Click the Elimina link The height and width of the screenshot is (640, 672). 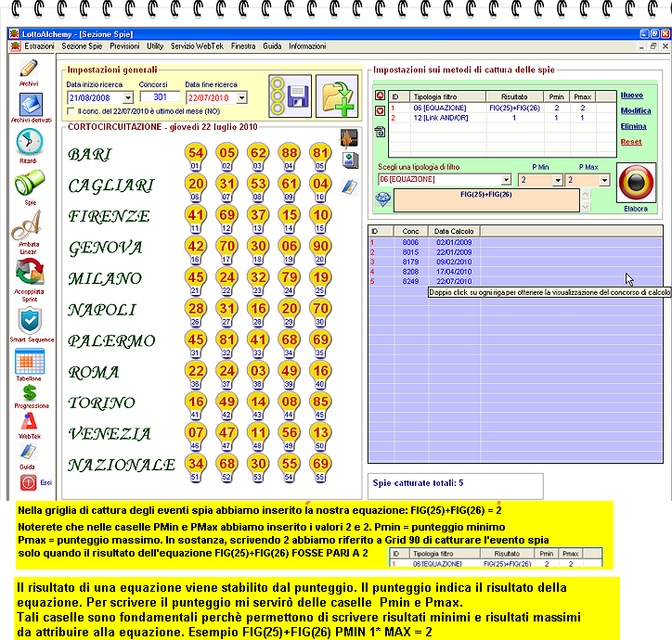point(633,126)
